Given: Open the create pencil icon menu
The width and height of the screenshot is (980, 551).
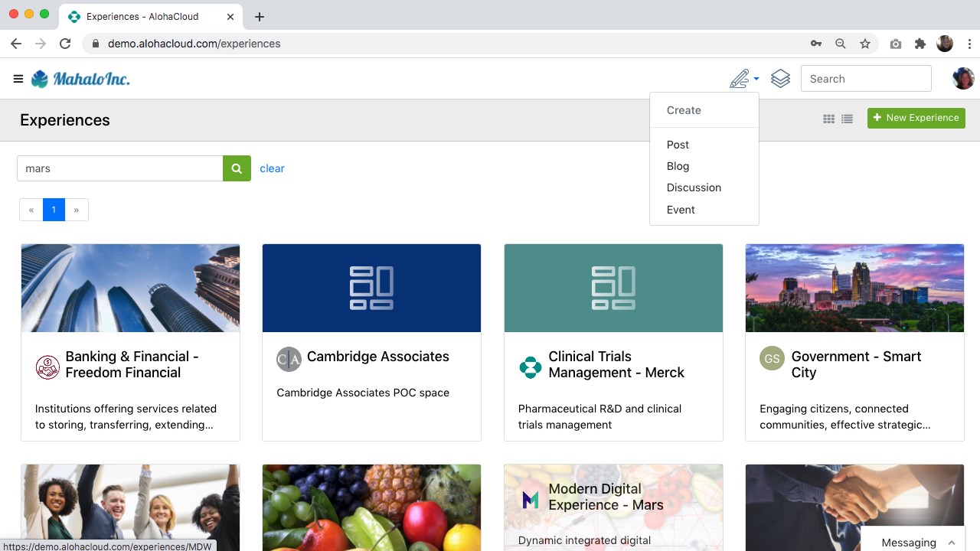Looking at the screenshot, I should tap(739, 79).
